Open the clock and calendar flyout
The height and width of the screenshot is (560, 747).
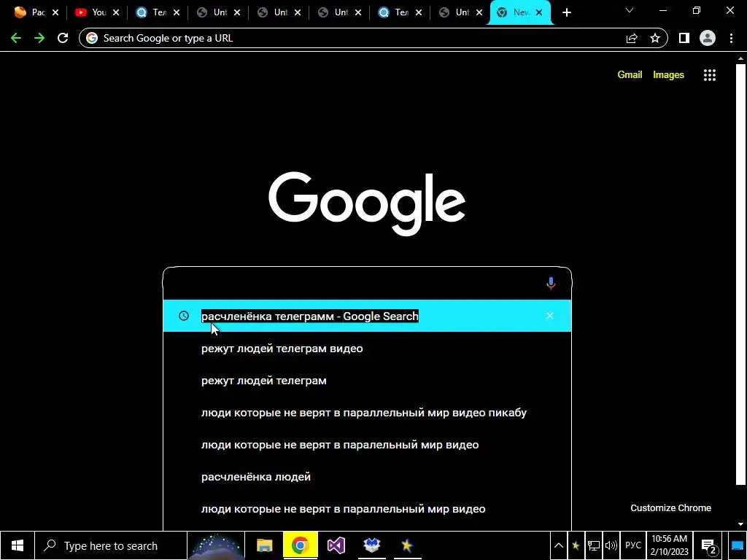(670, 545)
